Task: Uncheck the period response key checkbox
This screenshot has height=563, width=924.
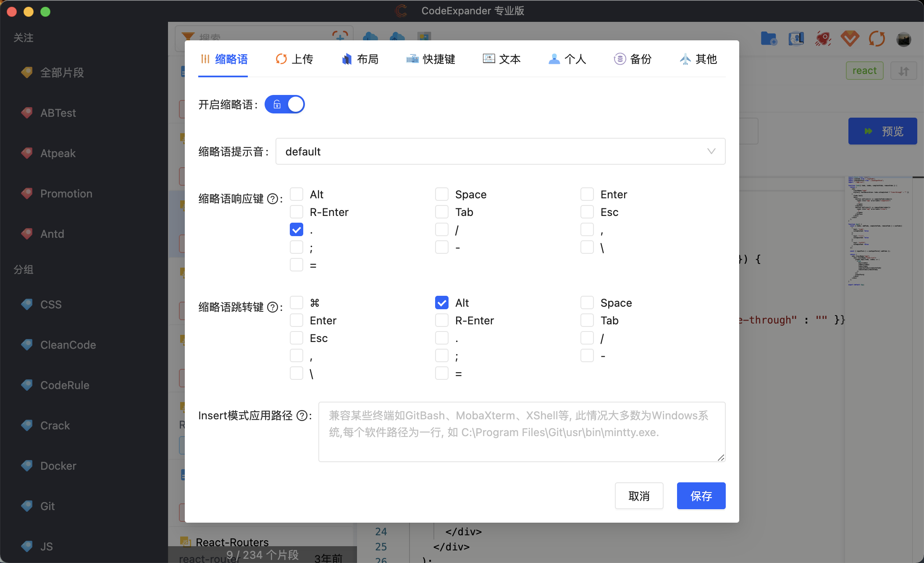Action: [297, 229]
